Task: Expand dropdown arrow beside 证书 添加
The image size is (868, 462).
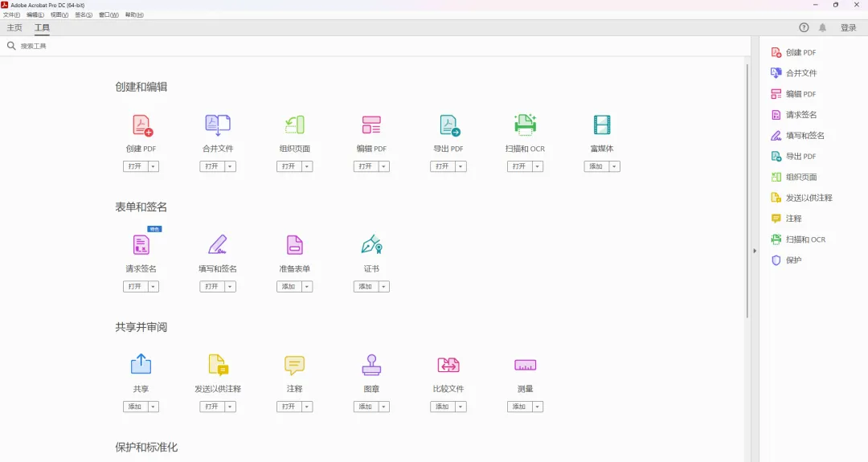Action: 383,287
